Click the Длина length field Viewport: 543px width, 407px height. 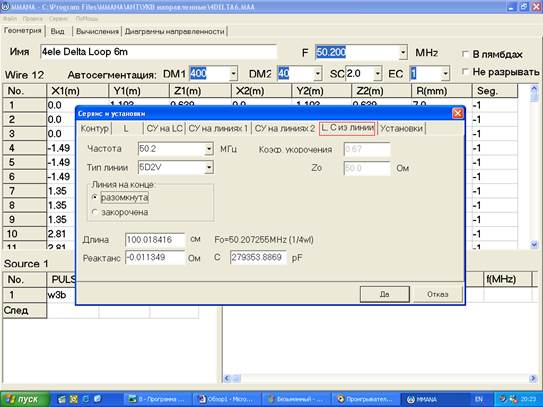[155, 240]
